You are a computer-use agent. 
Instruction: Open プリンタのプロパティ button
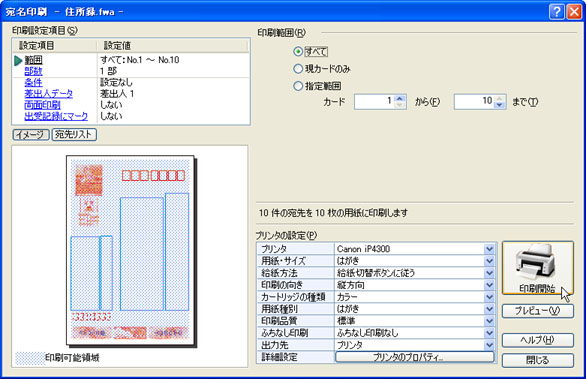tap(415, 357)
